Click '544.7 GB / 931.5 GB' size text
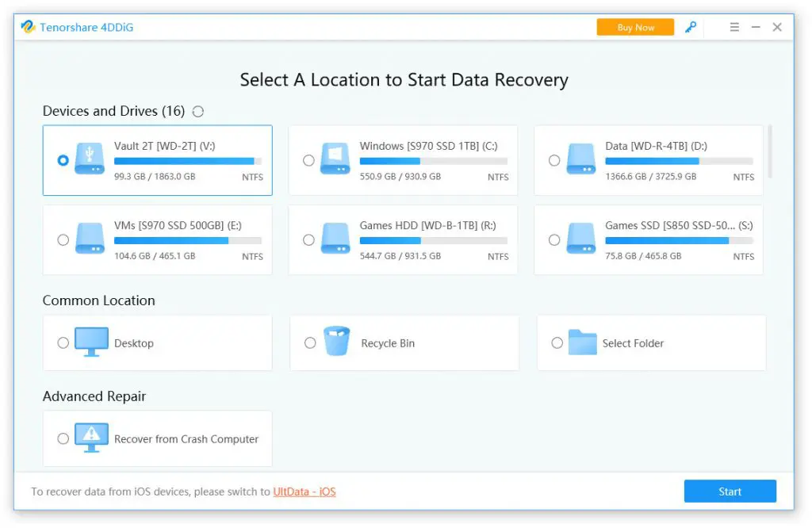The width and height of the screenshot is (812, 528). coord(400,256)
